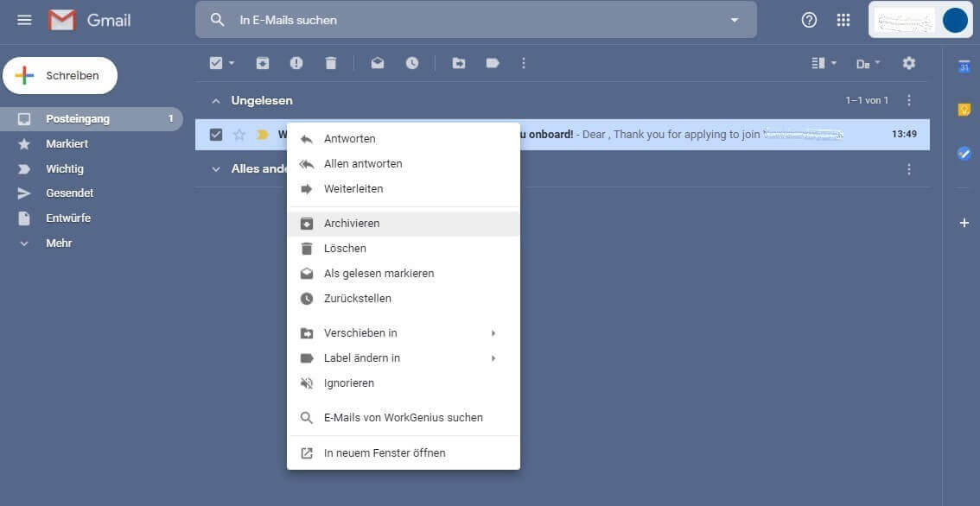Open Google Keep side panel icon
The width and height of the screenshot is (980, 506).
tap(964, 110)
